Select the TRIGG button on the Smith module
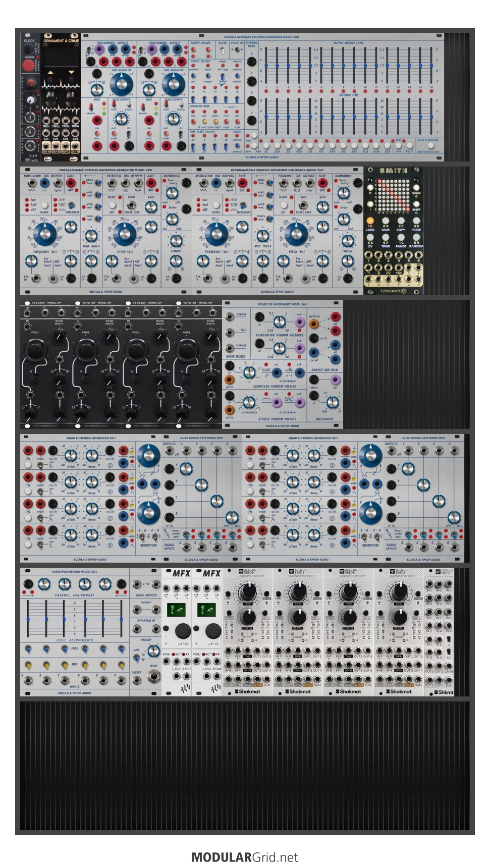 pyautogui.click(x=386, y=237)
